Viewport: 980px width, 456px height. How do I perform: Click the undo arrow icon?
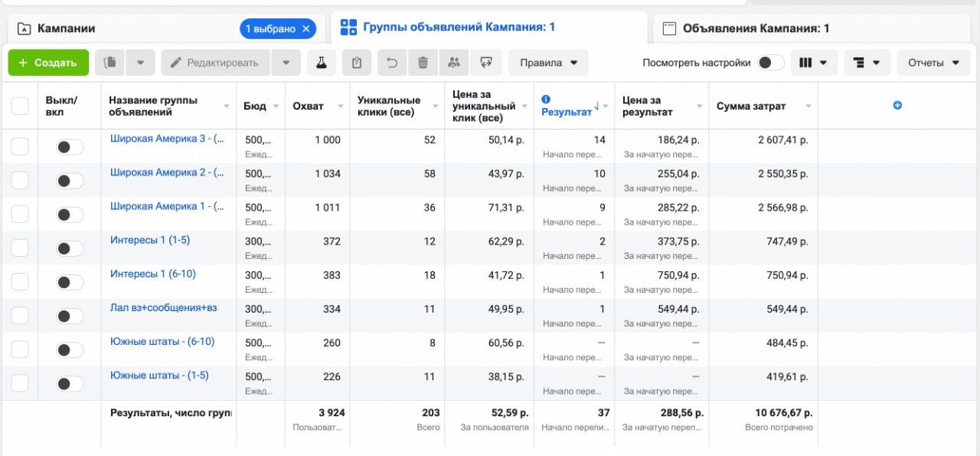[x=392, y=63]
